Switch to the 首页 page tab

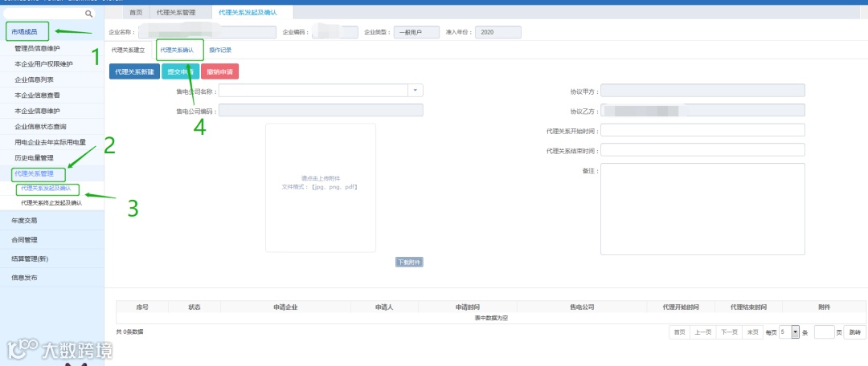(136, 12)
